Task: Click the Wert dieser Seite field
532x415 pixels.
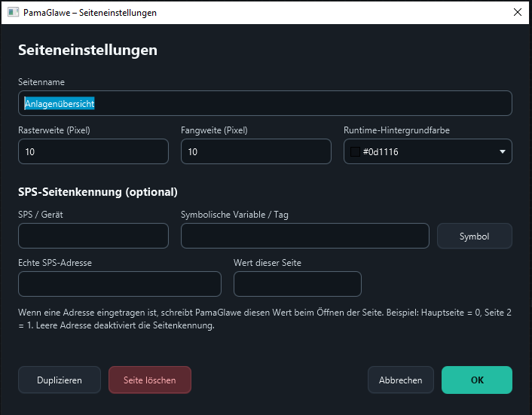Action: pyautogui.click(x=298, y=284)
